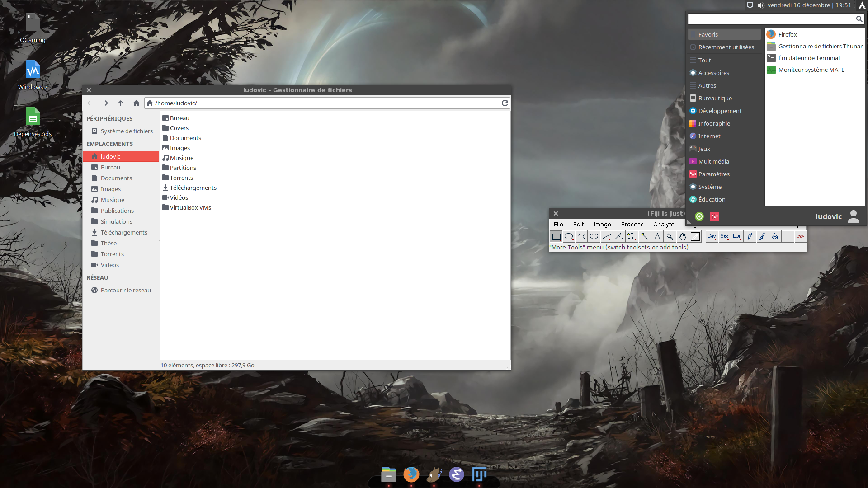
Task: Show Récemment utilisées applications
Action: coord(725,47)
